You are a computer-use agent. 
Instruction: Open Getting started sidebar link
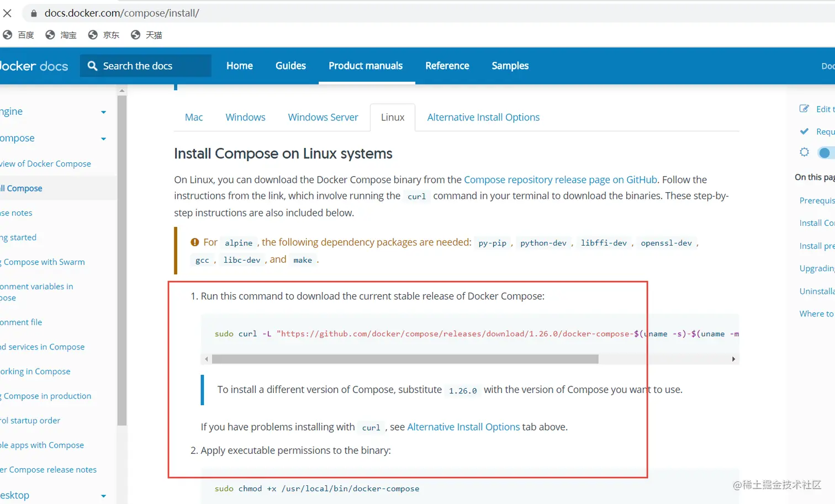click(x=18, y=237)
